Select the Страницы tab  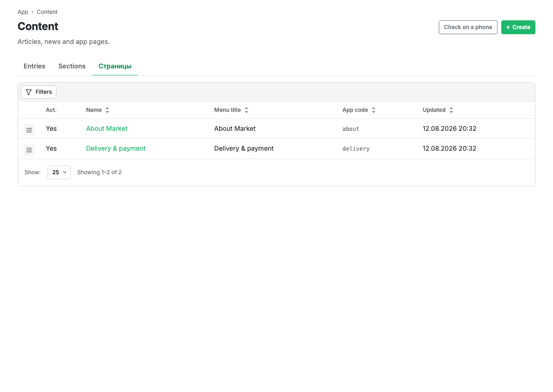[x=115, y=66]
